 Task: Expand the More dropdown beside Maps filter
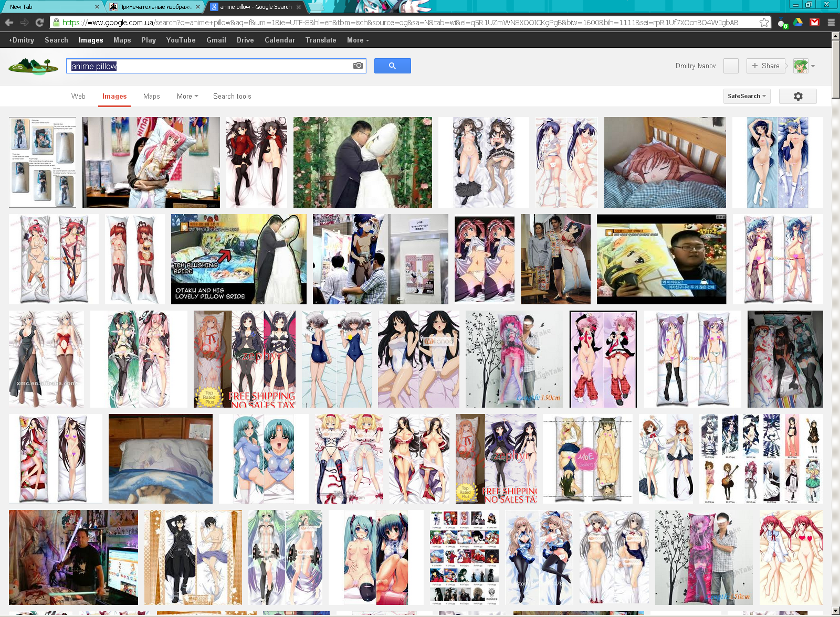click(x=187, y=96)
